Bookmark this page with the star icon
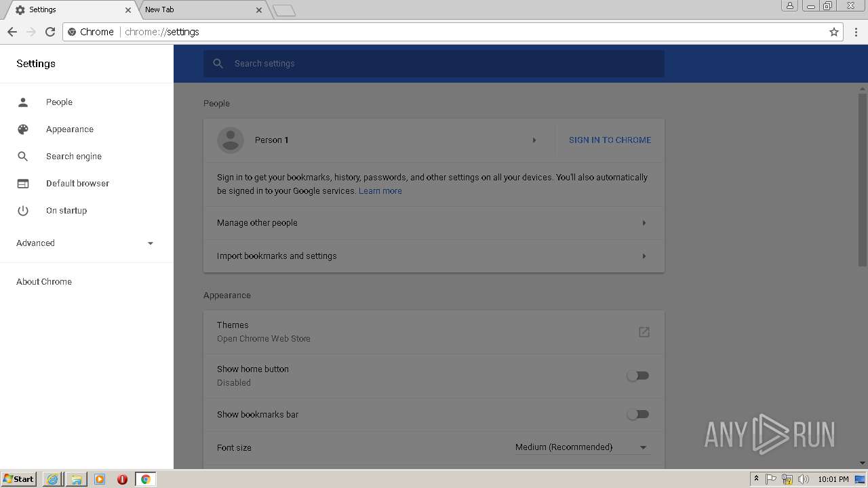Screen dimensions: 868x488 pos(834,32)
